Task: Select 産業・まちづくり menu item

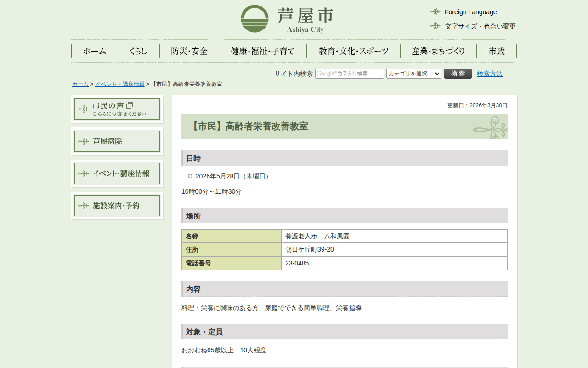Action: 438,51
